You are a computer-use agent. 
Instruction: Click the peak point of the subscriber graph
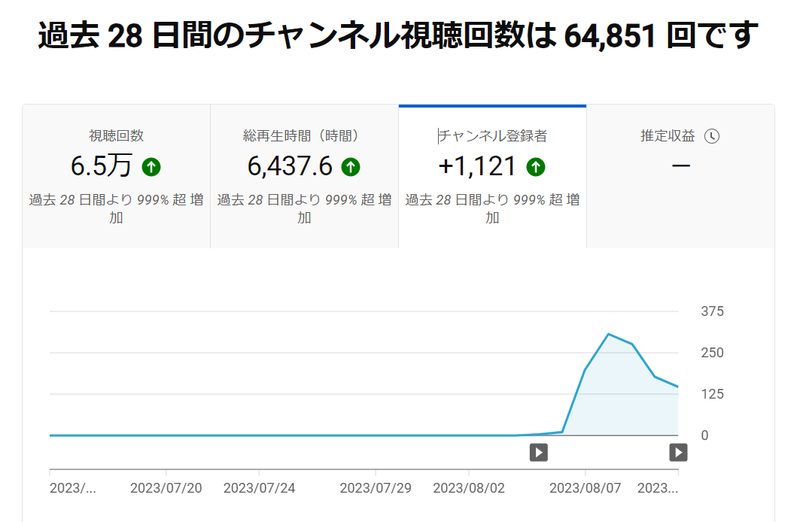pyautogui.click(x=608, y=334)
